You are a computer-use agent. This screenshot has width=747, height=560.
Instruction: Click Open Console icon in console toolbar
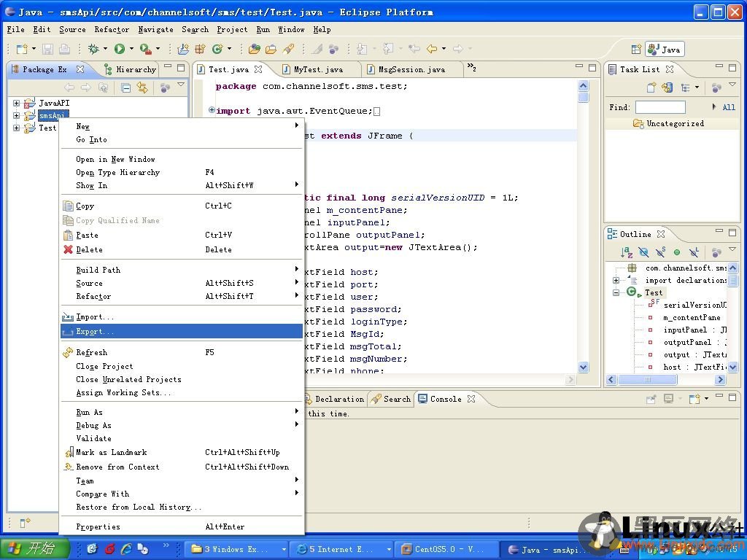coord(694,399)
